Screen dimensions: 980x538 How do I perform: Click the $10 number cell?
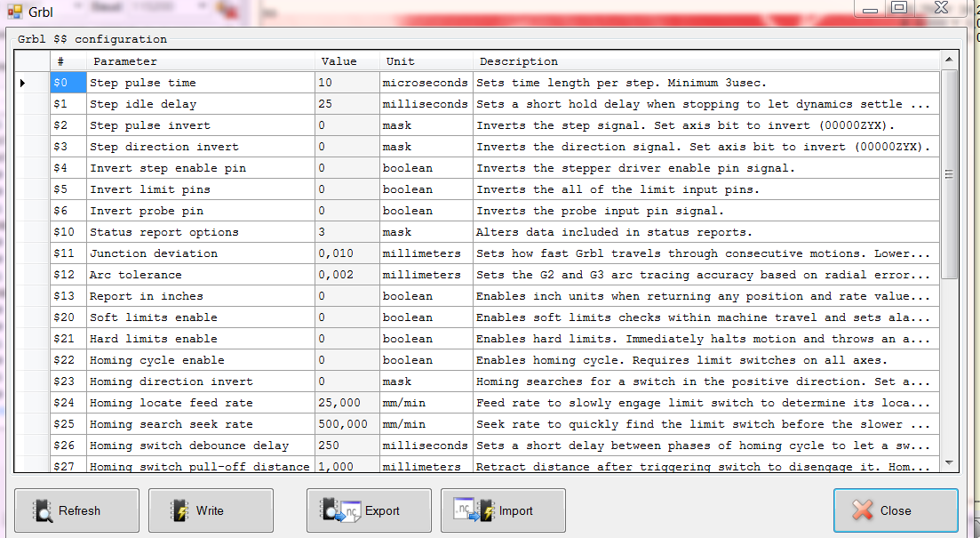pos(68,231)
